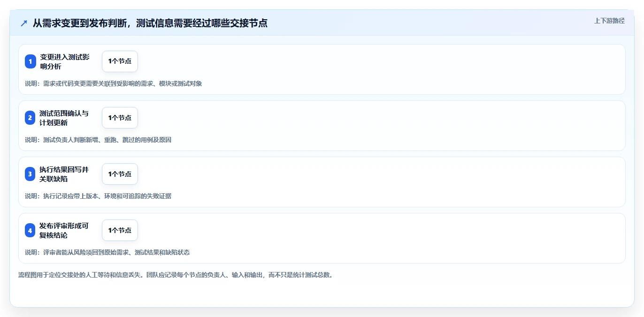This screenshot has width=644, height=317.
Task: Click 1个节点 button for 测试范围确认与计划更新
Action: 120,118
